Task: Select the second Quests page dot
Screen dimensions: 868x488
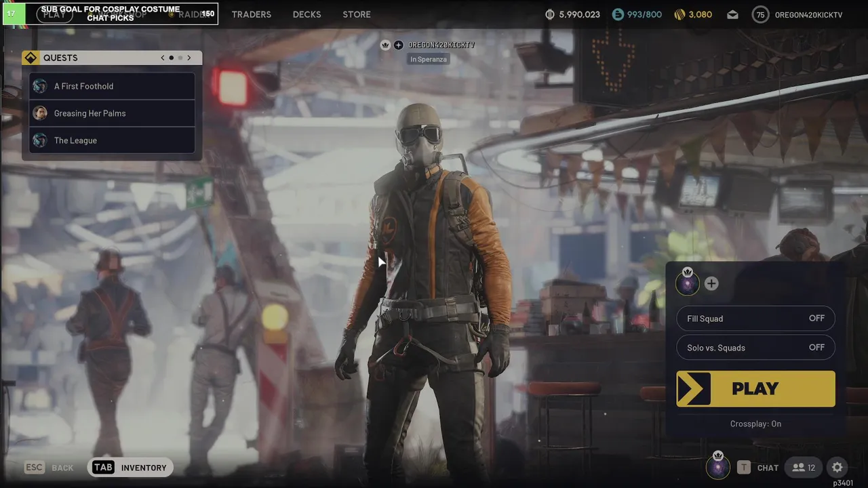Action: (180, 58)
